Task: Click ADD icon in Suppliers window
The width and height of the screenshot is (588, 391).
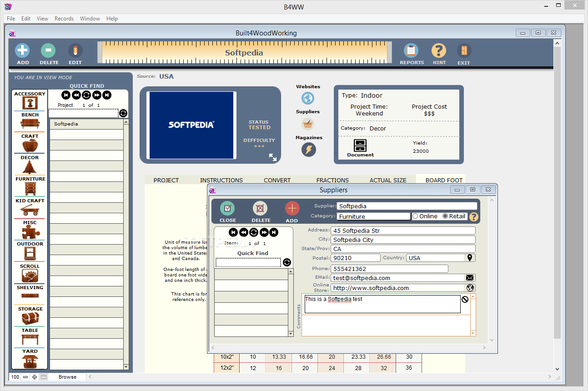Action: pos(292,208)
